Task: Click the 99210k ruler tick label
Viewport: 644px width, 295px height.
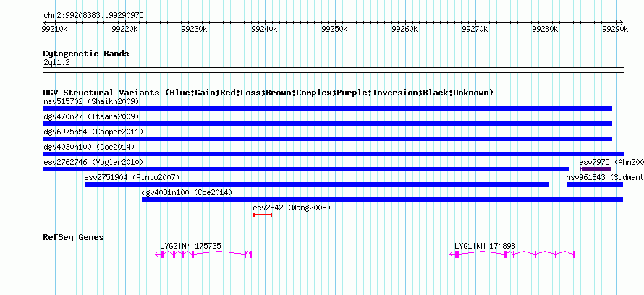Action: click(x=54, y=29)
